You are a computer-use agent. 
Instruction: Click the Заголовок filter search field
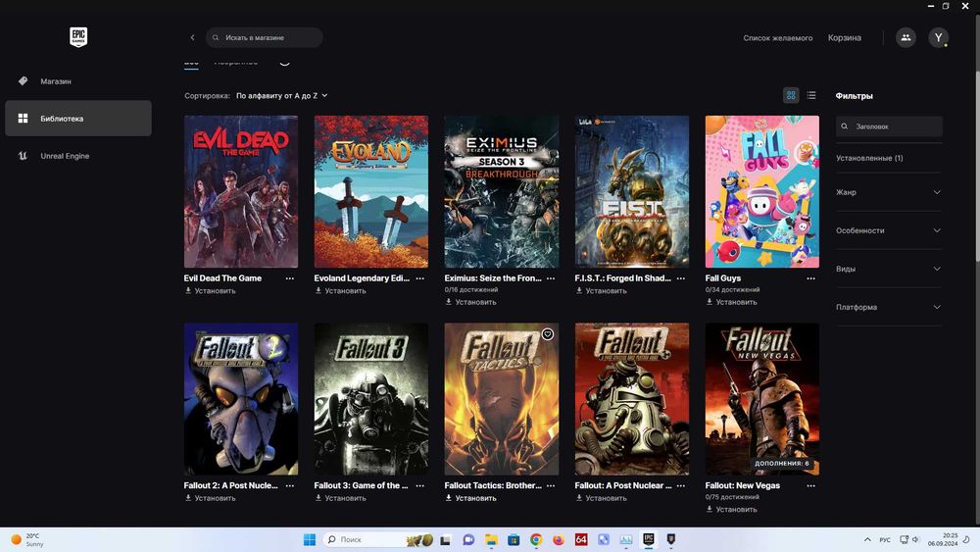pyautogui.click(x=889, y=126)
